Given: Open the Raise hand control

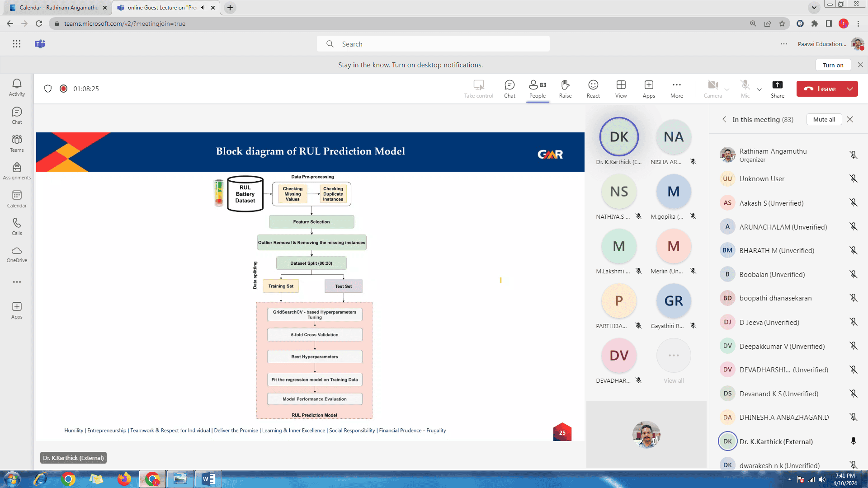Looking at the screenshot, I should tap(565, 89).
